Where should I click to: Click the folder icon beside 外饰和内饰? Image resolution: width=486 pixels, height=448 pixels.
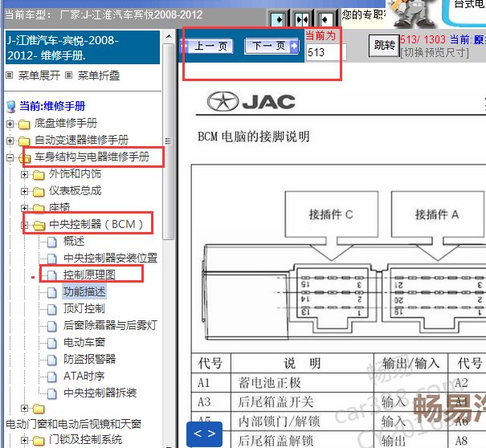point(39,175)
